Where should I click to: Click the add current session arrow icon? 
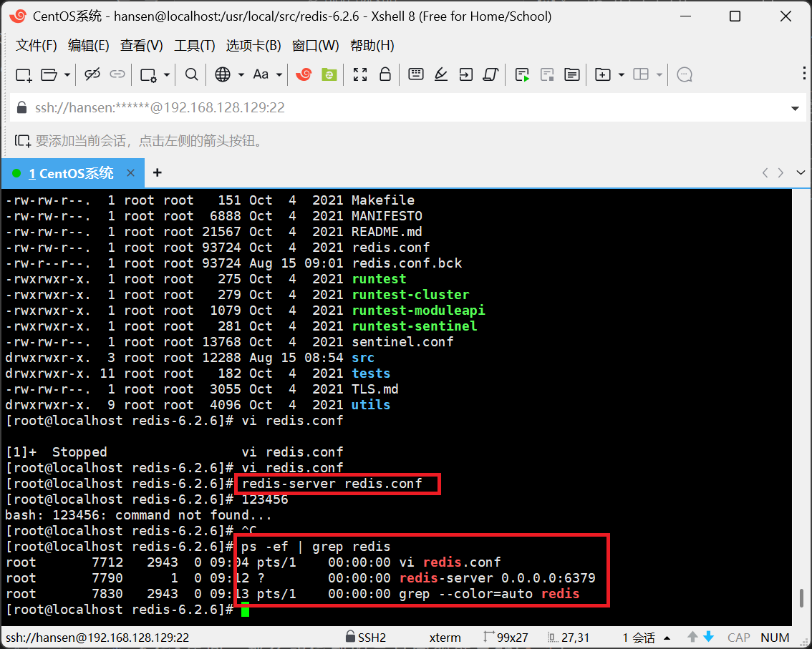[23, 141]
